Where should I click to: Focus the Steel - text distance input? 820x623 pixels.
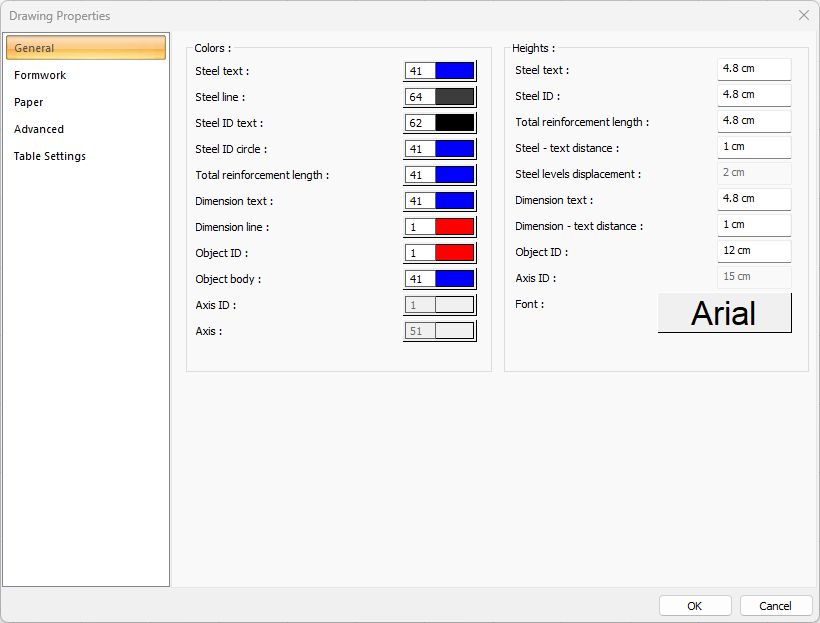point(754,147)
